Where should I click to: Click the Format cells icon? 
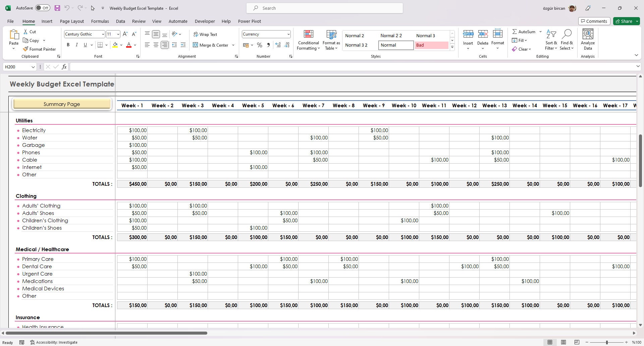tap(497, 34)
